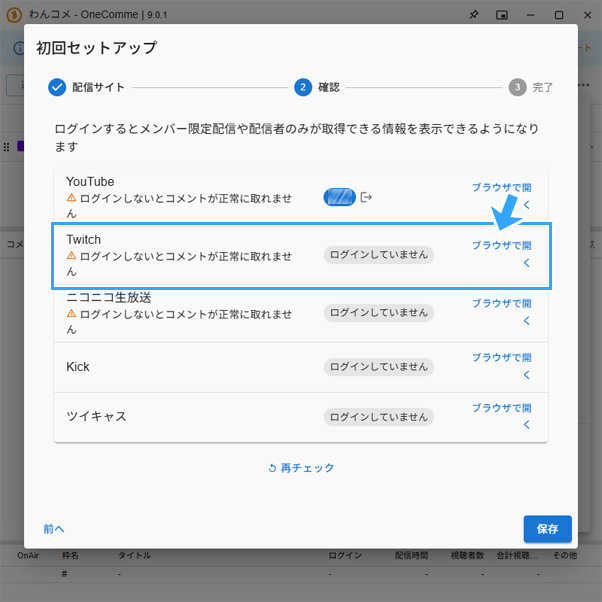Select the 配信サイト completed step
602x602 pixels.
pyautogui.click(x=86, y=87)
